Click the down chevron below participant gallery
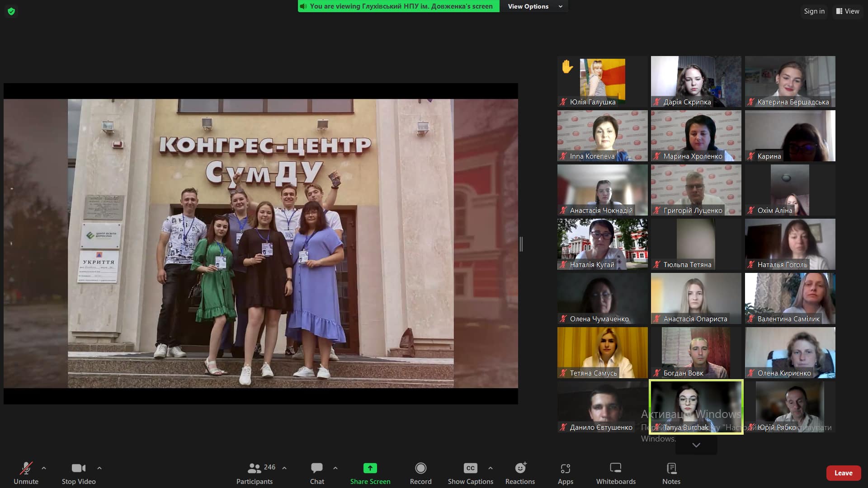Screen dimensions: 868x488 (696, 445)
